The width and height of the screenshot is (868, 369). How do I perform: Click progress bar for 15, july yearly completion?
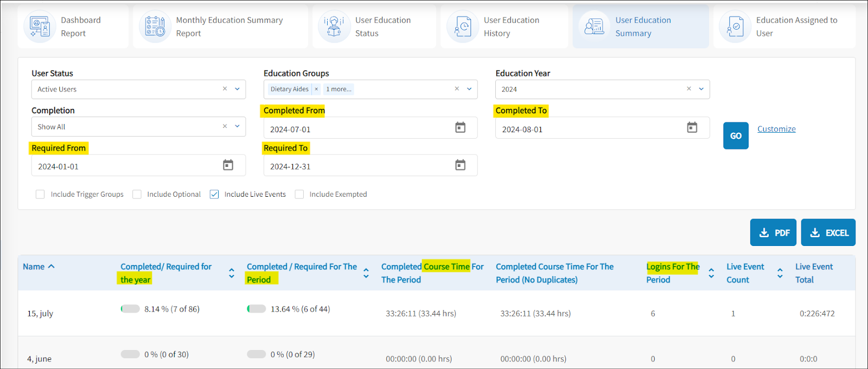(130, 309)
